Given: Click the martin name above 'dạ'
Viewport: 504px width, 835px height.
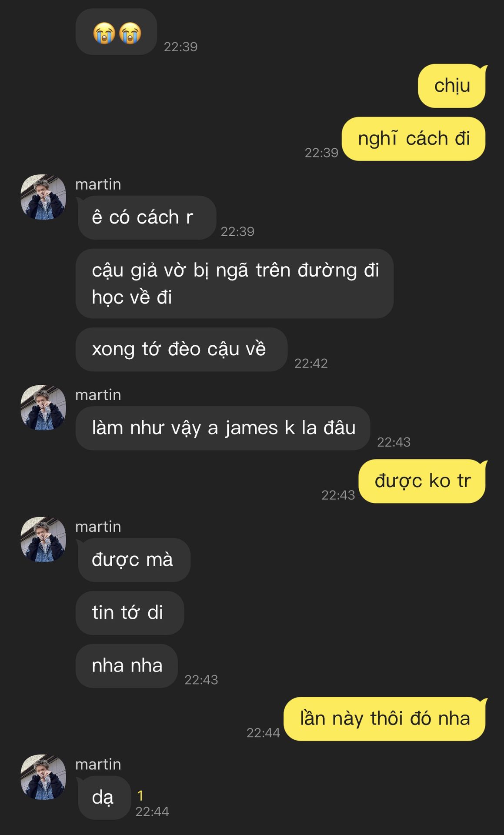Looking at the screenshot, I should (98, 764).
